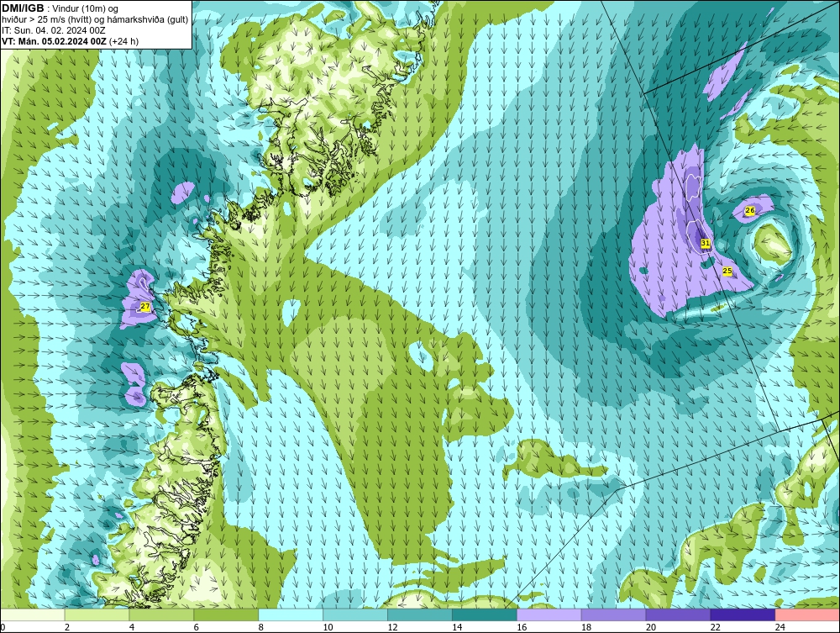Pick the 2–4 m/s light green swatch

pyautogui.click(x=97, y=615)
